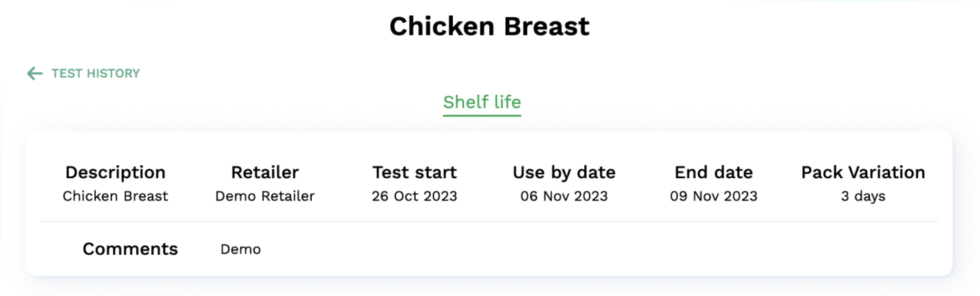The width and height of the screenshot is (980, 296).
Task: Select the Chicken Breast description value
Action: click(115, 196)
